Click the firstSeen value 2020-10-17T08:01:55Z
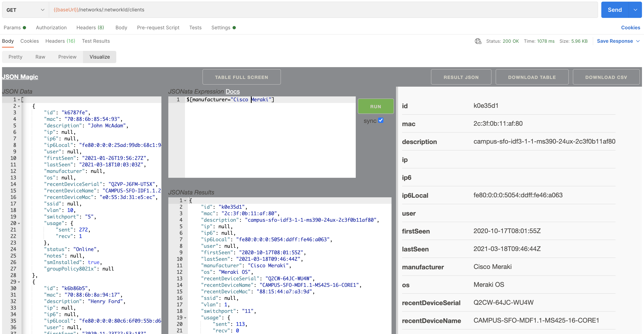The width and height of the screenshot is (644, 334). (507, 231)
